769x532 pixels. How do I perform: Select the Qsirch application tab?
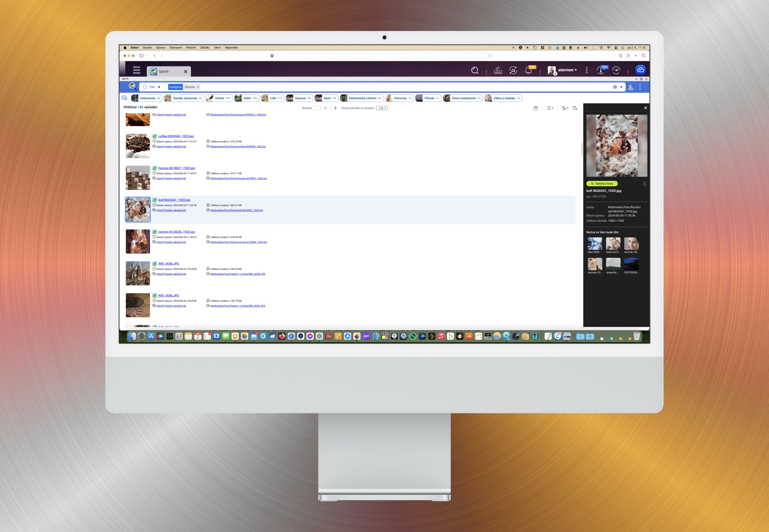[x=164, y=72]
